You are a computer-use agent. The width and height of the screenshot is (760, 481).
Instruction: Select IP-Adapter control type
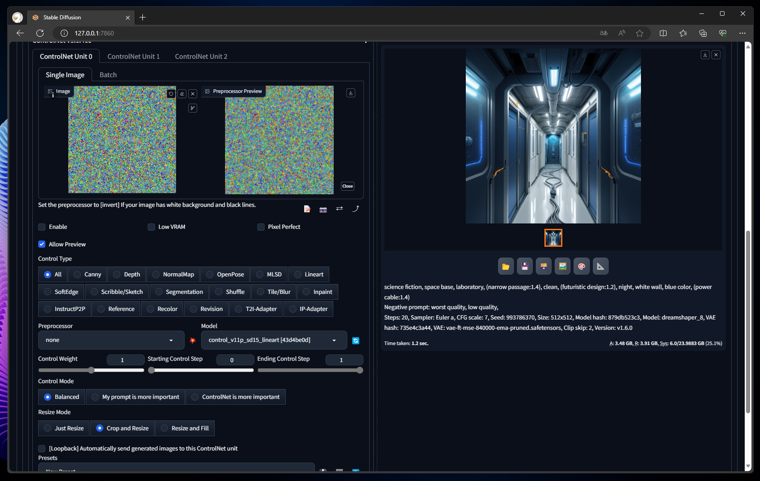pos(309,309)
